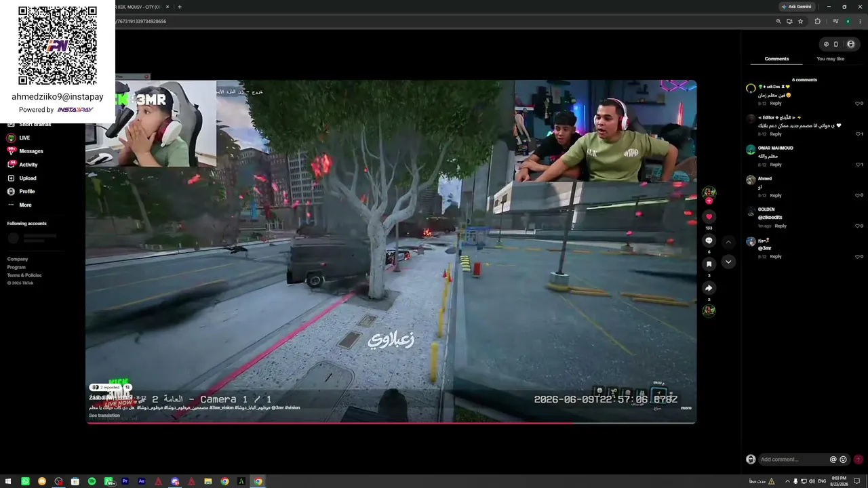Like the comment by GOLDEN
868x488 pixels.
(x=856, y=226)
